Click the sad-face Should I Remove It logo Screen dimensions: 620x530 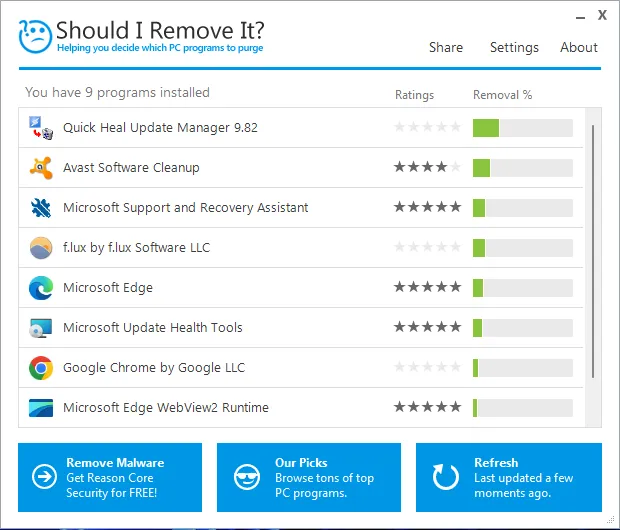pos(35,36)
